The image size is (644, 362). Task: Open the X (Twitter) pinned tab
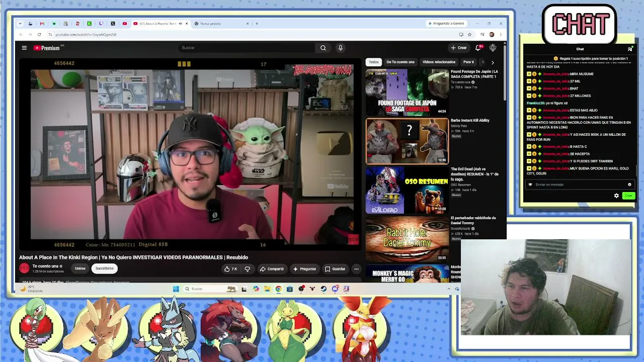(x=113, y=24)
